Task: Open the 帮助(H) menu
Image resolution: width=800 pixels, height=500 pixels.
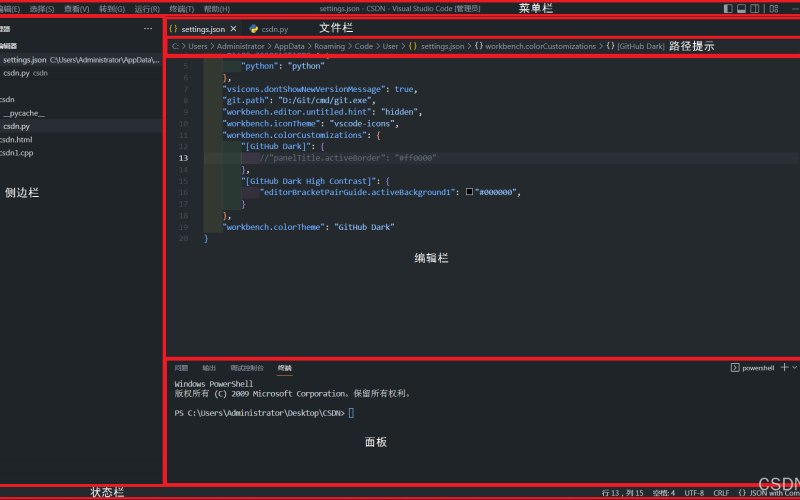Action: tap(216, 9)
